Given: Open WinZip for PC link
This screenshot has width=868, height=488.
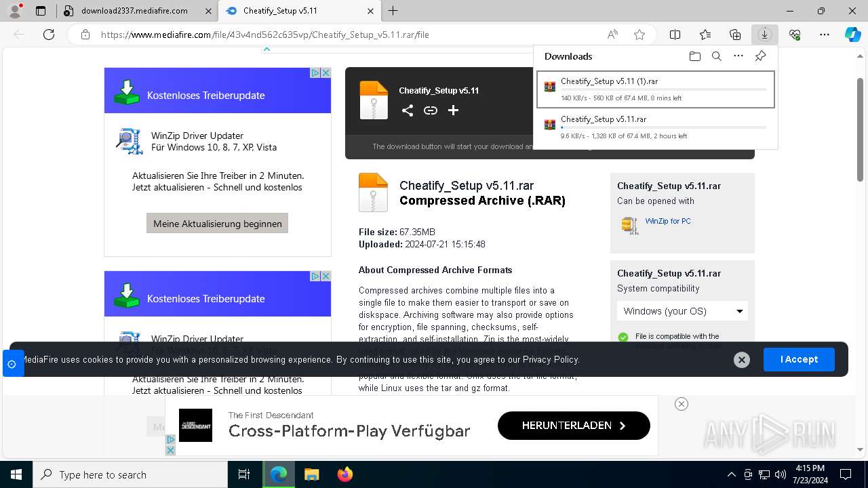Looking at the screenshot, I should 668,221.
